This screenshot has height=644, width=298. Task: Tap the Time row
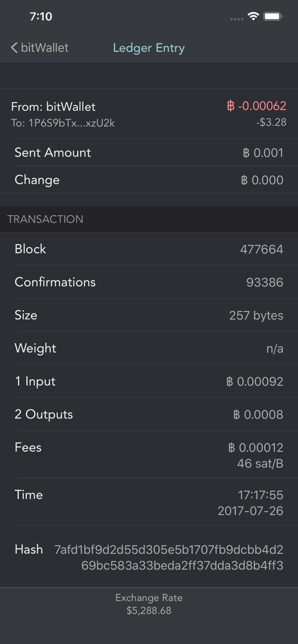pos(149,503)
